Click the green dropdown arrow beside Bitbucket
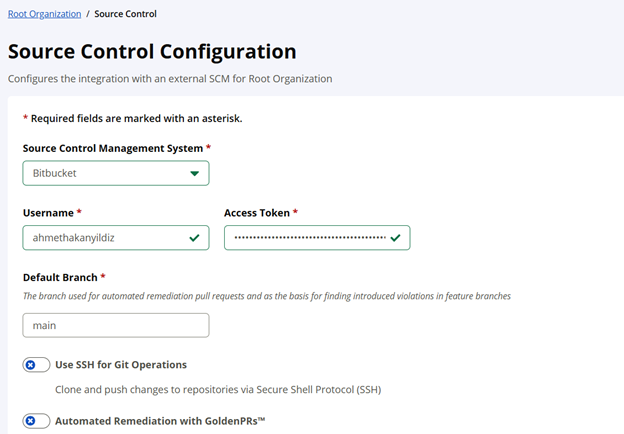The image size is (624, 434). pyautogui.click(x=194, y=173)
